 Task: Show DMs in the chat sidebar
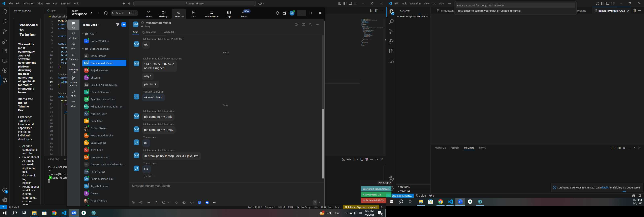click(x=73, y=46)
